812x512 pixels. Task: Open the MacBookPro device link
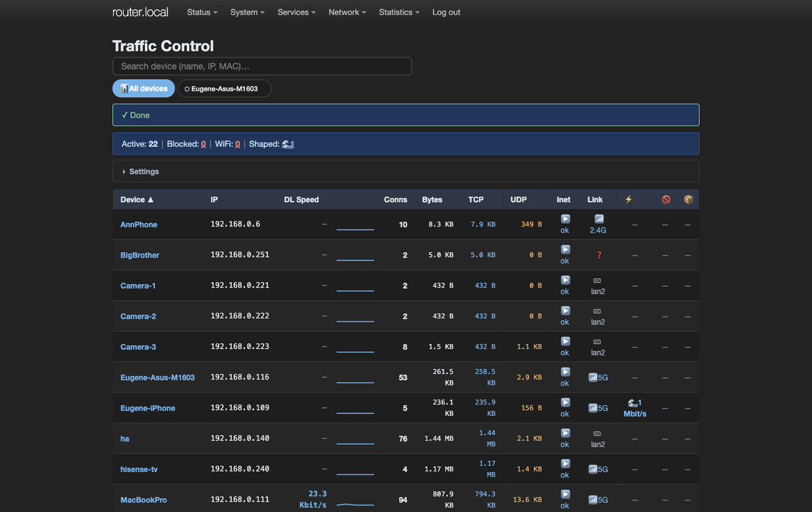coord(143,500)
